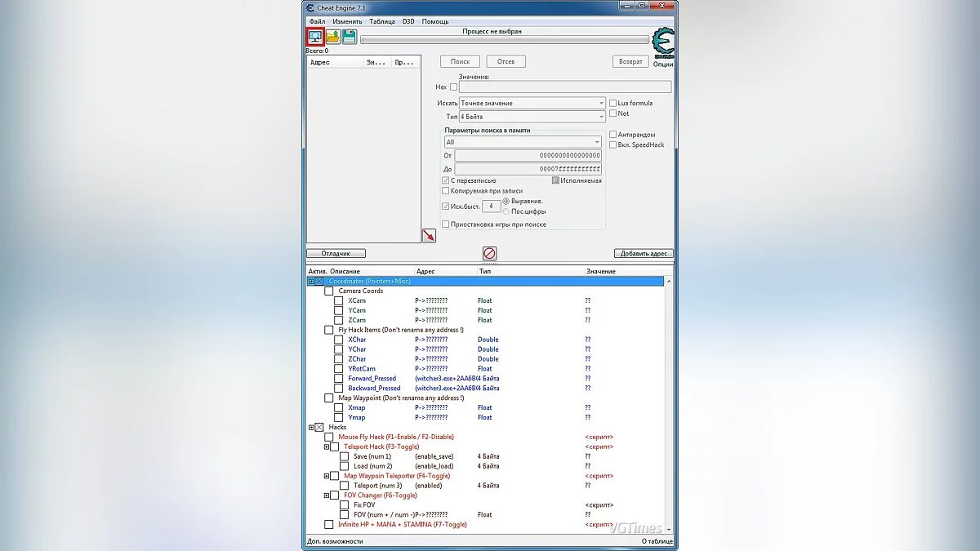Open the Изменить menu
The height and width of the screenshot is (551, 980).
[x=347, y=21]
